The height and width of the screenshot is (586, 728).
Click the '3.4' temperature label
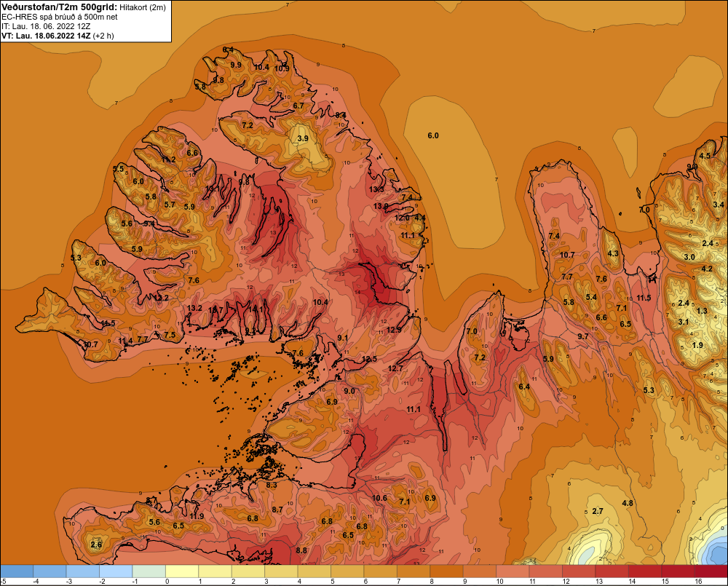(719, 205)
